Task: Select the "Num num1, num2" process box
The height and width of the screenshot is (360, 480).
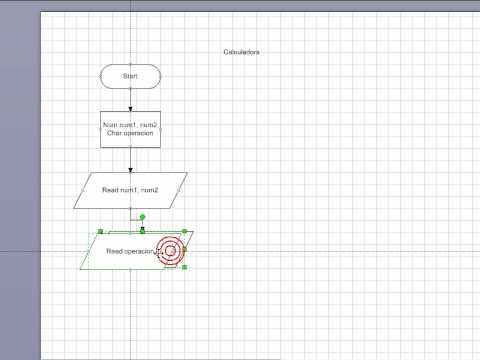Action: [x=130, y=129]
